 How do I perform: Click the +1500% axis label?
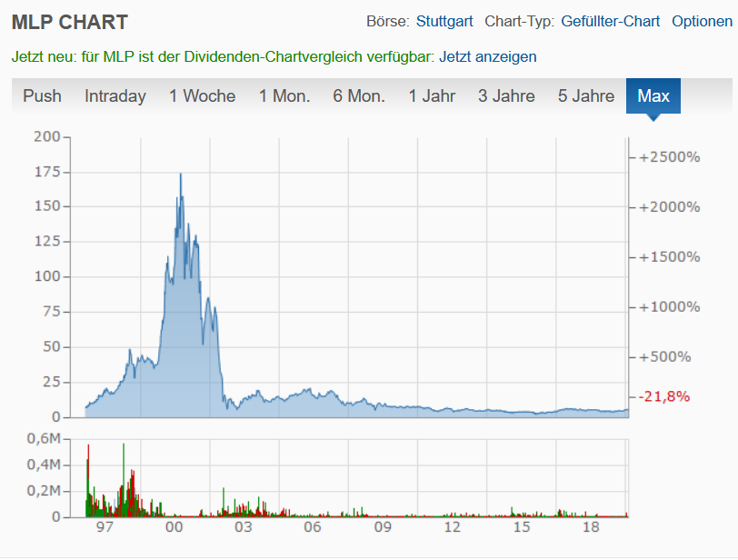click(x=669, y=257)
